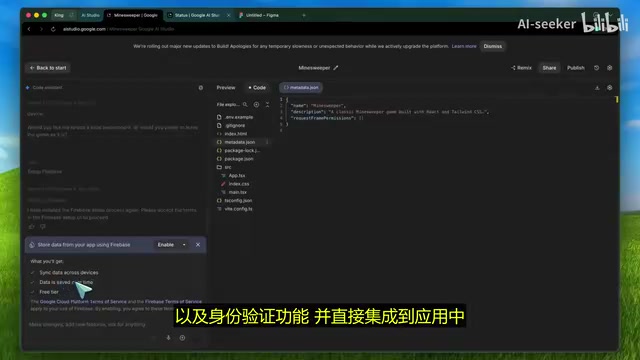
Task: Open version history clock icon beside Publish
Action: [596, 68]
